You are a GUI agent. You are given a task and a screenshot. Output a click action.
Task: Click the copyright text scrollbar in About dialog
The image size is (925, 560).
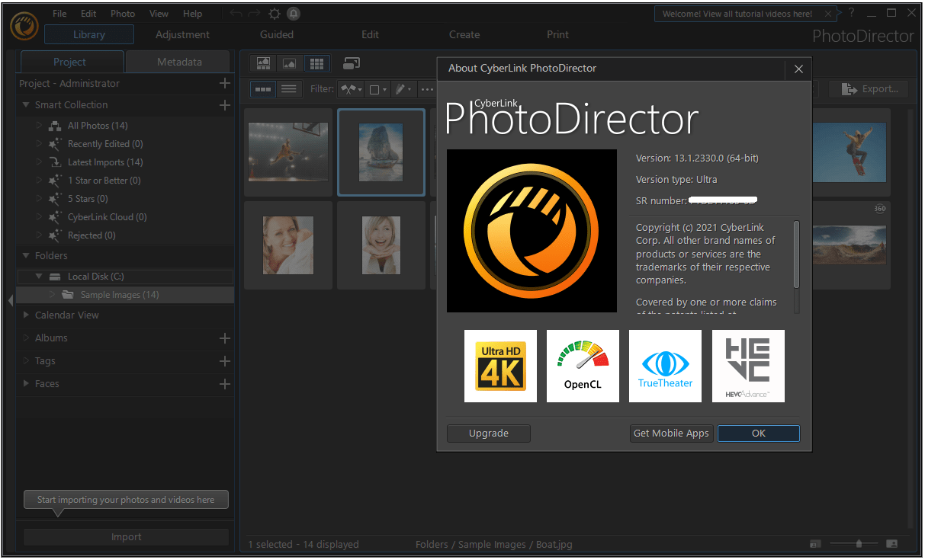tap(797, 254)
